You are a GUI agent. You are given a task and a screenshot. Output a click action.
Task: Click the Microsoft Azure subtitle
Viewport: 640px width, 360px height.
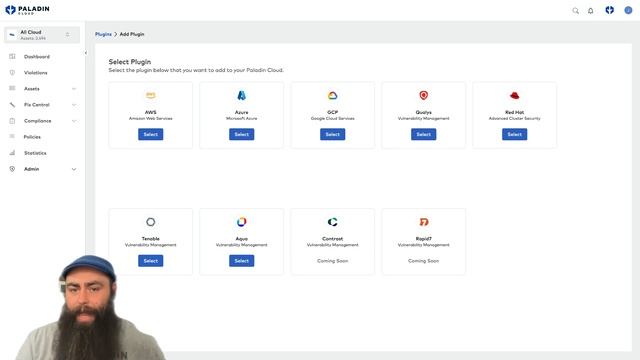coord(242,118)
